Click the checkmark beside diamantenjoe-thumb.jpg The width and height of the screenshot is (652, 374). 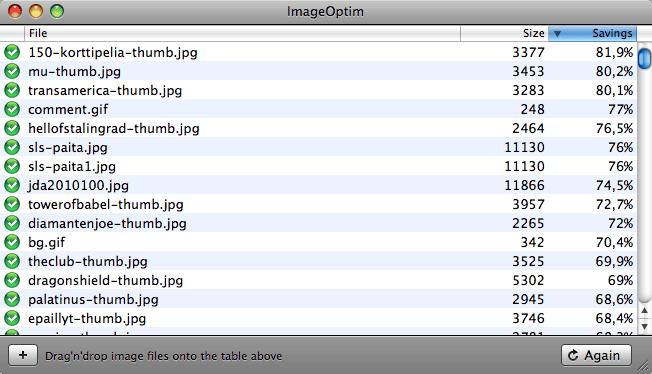click(x=12, y=223)
